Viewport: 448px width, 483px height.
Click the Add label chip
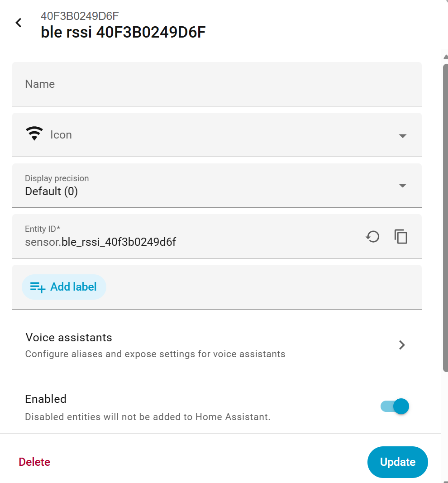coord(64,287)
